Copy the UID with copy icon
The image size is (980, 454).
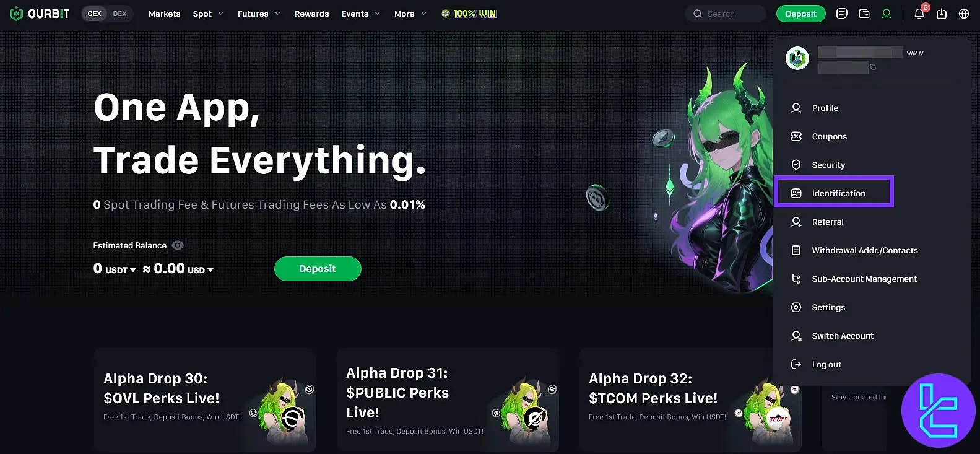tap(873, 67)
